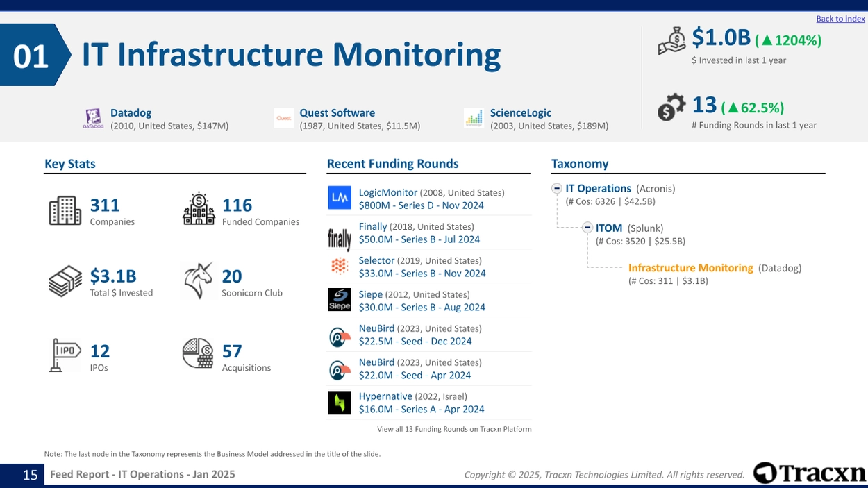Screen dimensions: 868x488
Task: Follow the Back to index link
Action: tap(840, 19)
